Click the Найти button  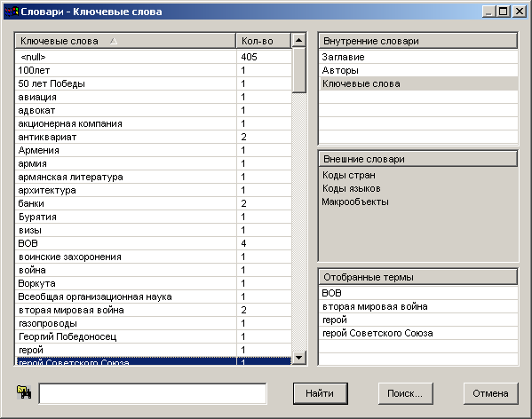pos(321,393)
